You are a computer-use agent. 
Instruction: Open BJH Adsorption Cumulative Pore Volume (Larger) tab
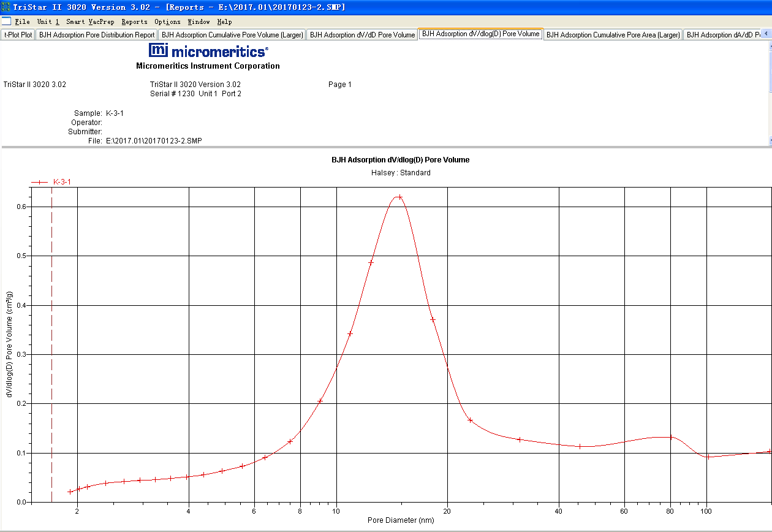pyautogui.click(x=232, y=35)
